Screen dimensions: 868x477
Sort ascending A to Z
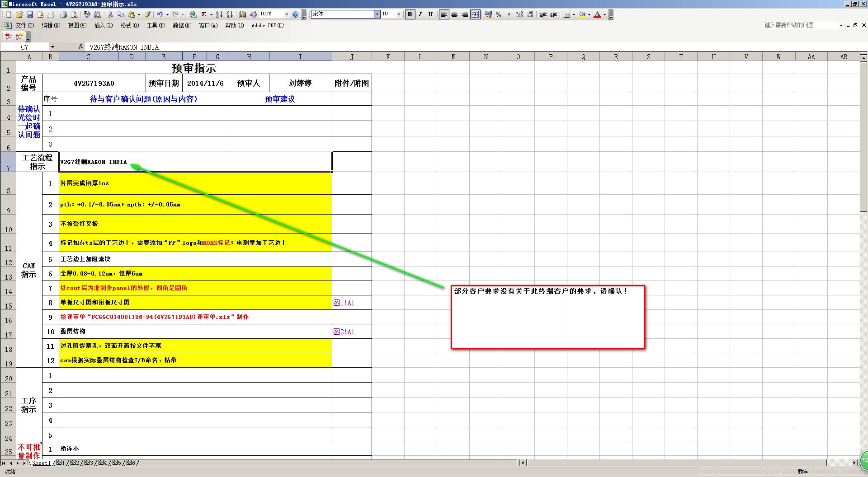click(219, 14)
